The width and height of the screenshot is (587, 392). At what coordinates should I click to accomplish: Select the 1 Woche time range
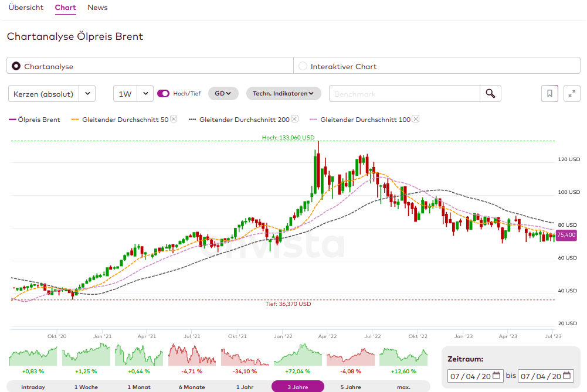pyautogui.click(x=86, y=387)
